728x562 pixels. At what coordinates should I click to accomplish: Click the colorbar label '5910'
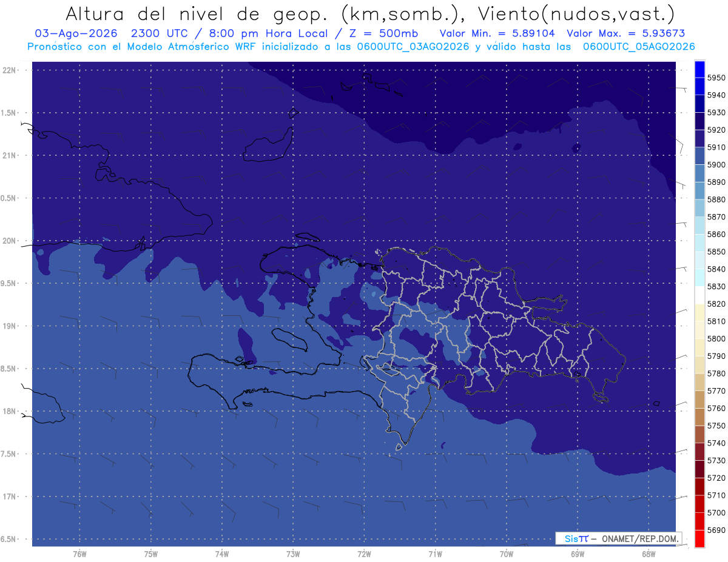[x=716, y=147]
